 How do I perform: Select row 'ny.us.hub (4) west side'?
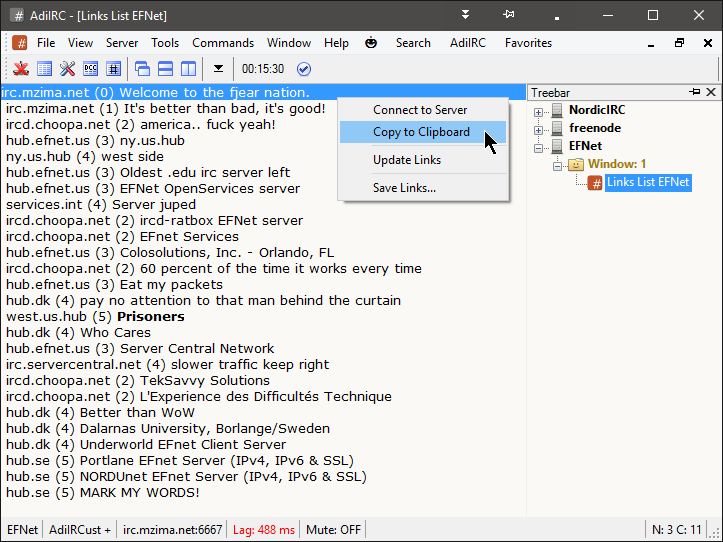(x=263, y=156)
